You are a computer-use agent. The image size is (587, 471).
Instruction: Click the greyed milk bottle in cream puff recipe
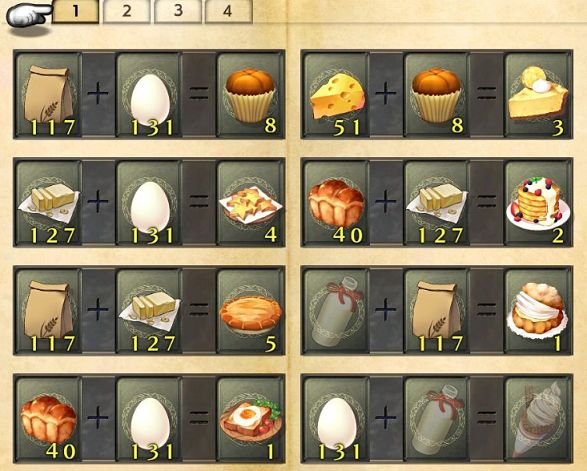(337, 310)
